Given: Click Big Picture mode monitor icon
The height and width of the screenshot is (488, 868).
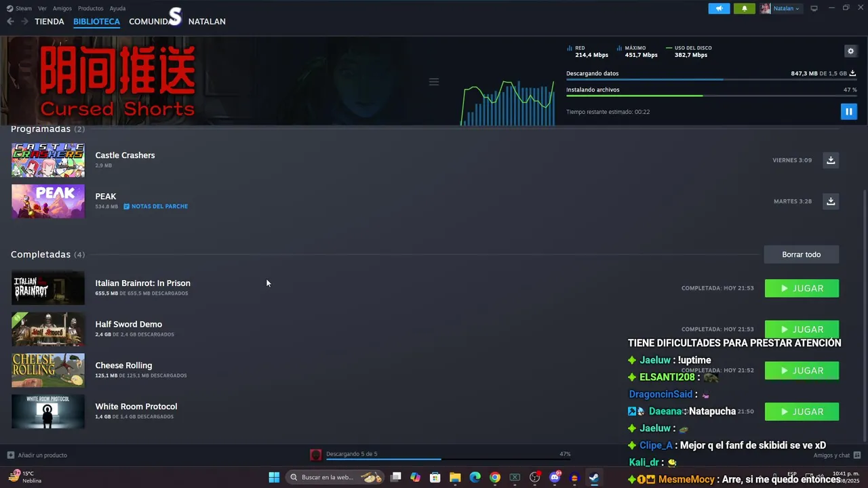Looking at the screenshot, I should 814,8.
